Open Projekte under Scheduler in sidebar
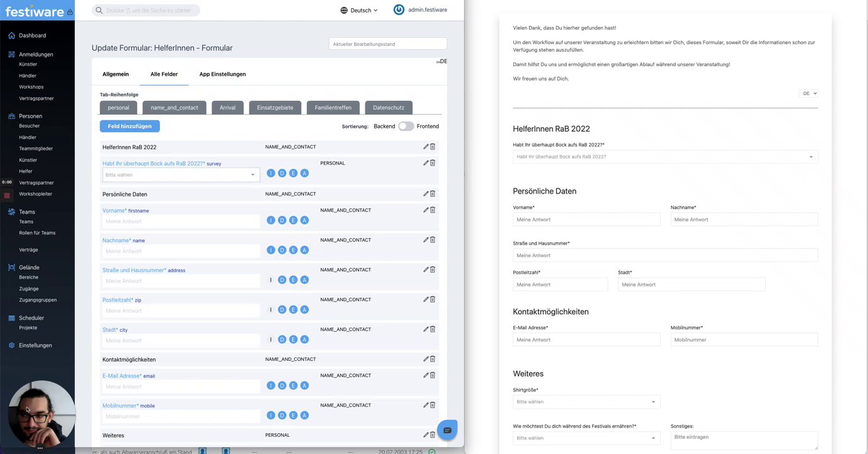The height and width of the screenshot is (454, 868). coord(28,328)
